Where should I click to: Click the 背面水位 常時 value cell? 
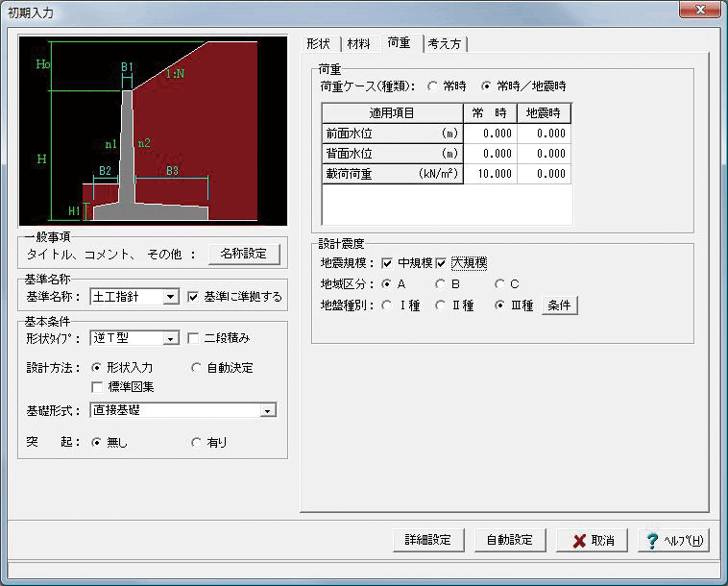click(x=490, y=154)
